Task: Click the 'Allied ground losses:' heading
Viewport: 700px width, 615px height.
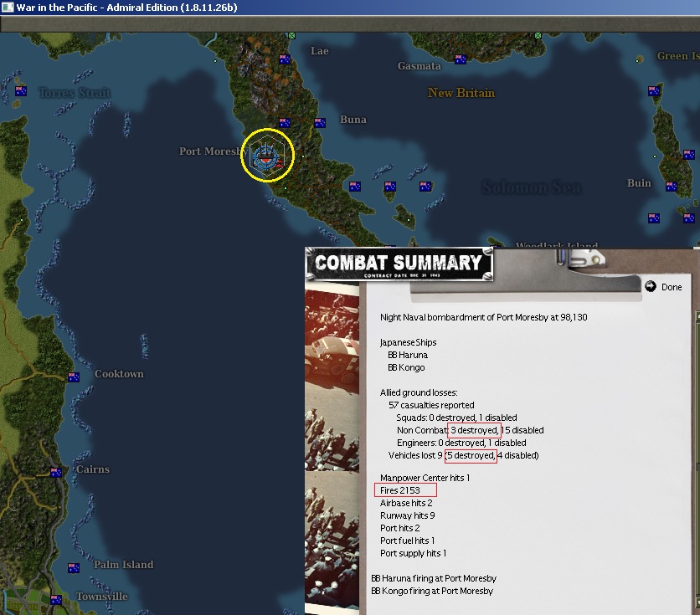Action: pos(419,392)
